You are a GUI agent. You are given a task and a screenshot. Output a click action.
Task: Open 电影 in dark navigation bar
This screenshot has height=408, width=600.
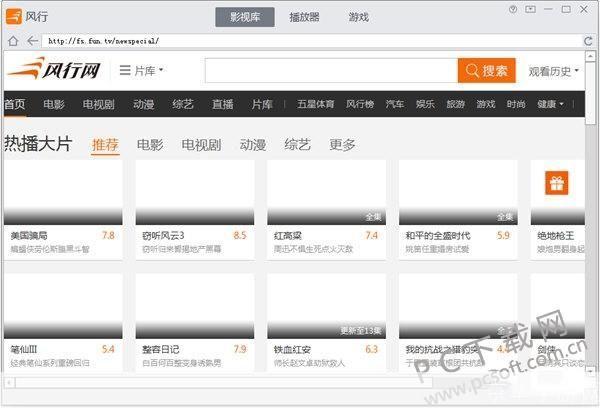point(54,104)
